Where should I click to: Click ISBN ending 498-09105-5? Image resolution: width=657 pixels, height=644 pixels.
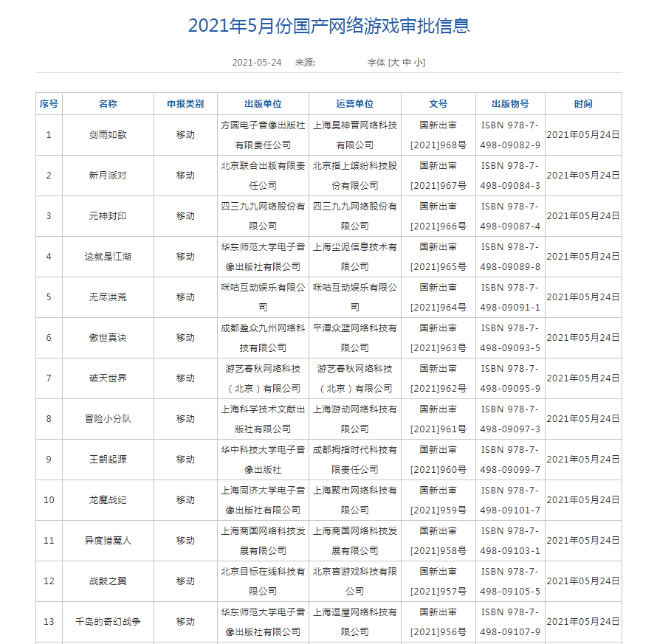tap(510, 592)
